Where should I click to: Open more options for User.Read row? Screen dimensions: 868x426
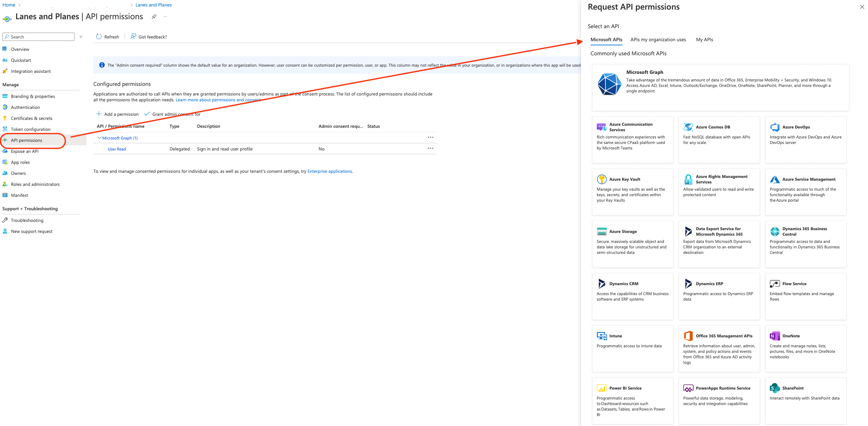point(430,148)
